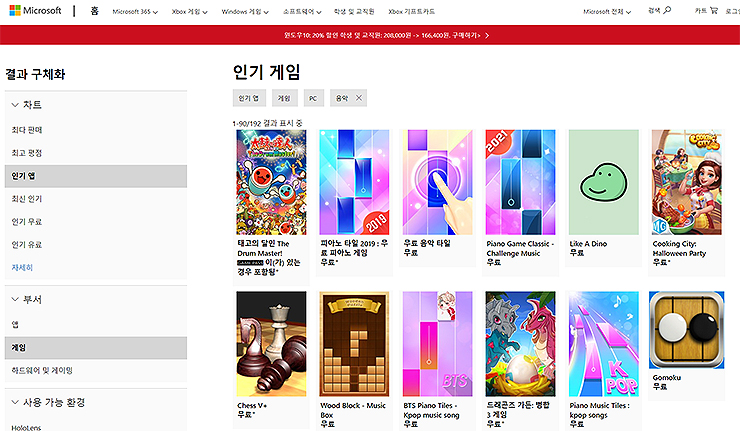Select 인기 유료 chart filter

pyautogui.click(x=27, y=245)
